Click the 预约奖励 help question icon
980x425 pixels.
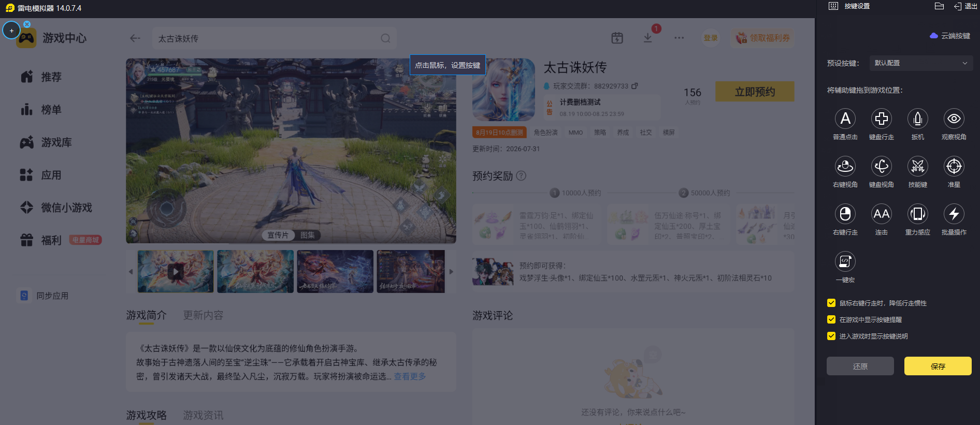[x=521, y=176]
